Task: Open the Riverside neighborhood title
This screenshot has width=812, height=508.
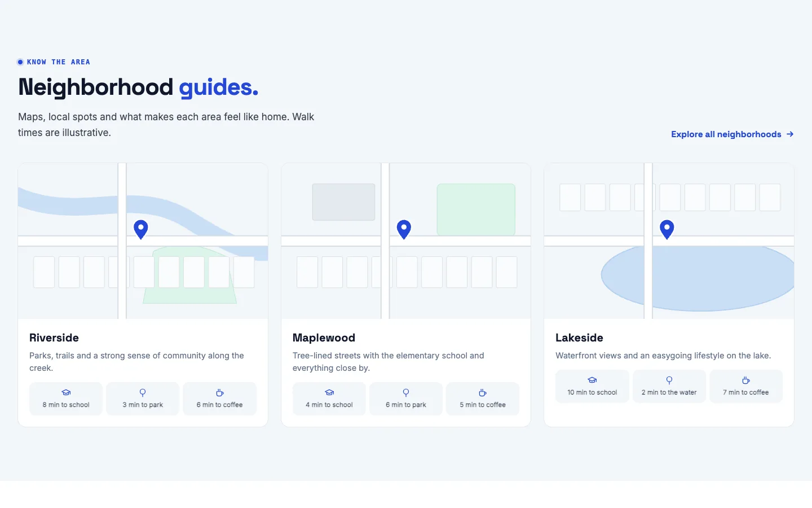Action: (x=54, y=338)
